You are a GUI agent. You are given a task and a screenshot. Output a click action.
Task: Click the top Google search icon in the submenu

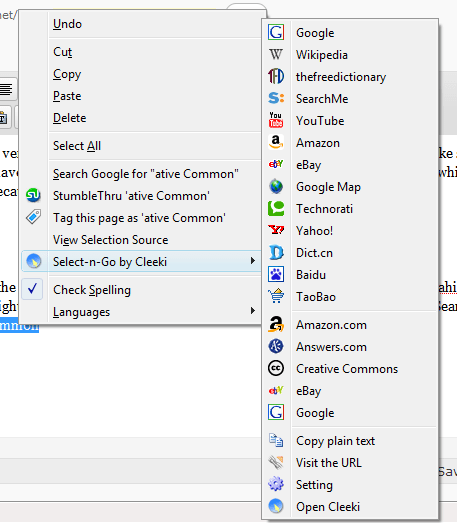pos(276,32)
